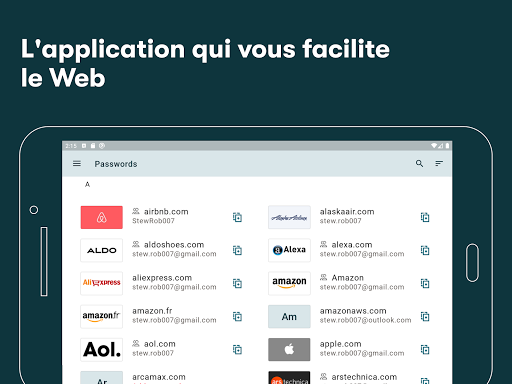Open the alexa.com entry title
512x384 pixels.
click(352, 245)
